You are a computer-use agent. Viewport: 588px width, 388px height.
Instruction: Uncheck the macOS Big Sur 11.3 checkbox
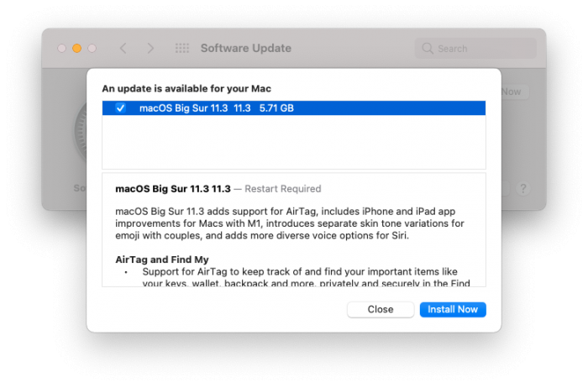121,107
